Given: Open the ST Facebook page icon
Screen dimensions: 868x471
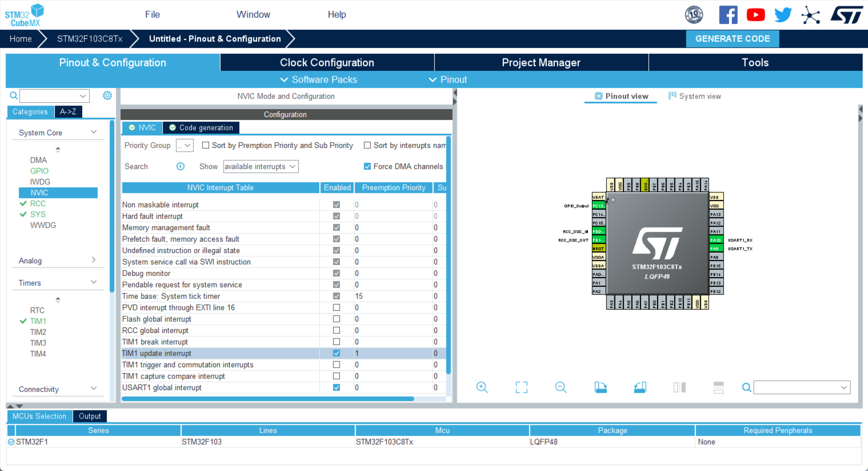Looking at the screenshot, I should pos(728,15).
